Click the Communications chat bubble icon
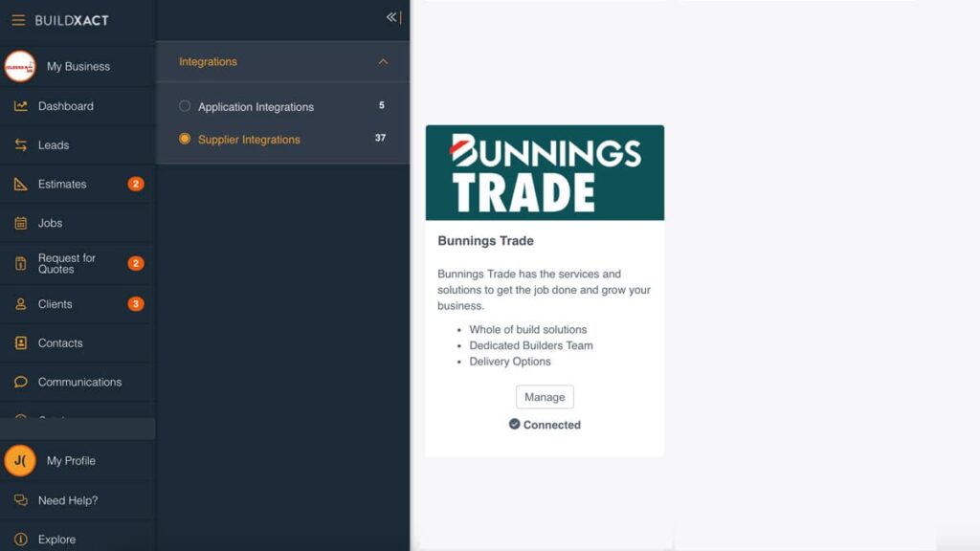This screenshot has height=551, width=980. pyautogui.click(x=21, y=383)
